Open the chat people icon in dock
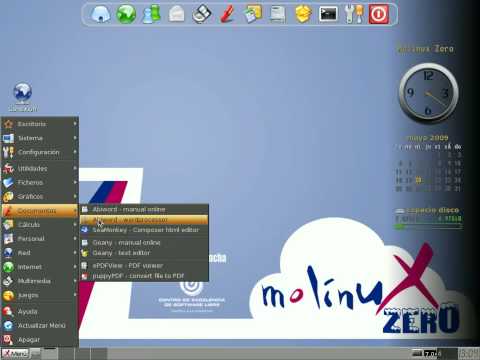Image resolution: width=480 pixels, height=360 pixels. [x=152, y=14]
